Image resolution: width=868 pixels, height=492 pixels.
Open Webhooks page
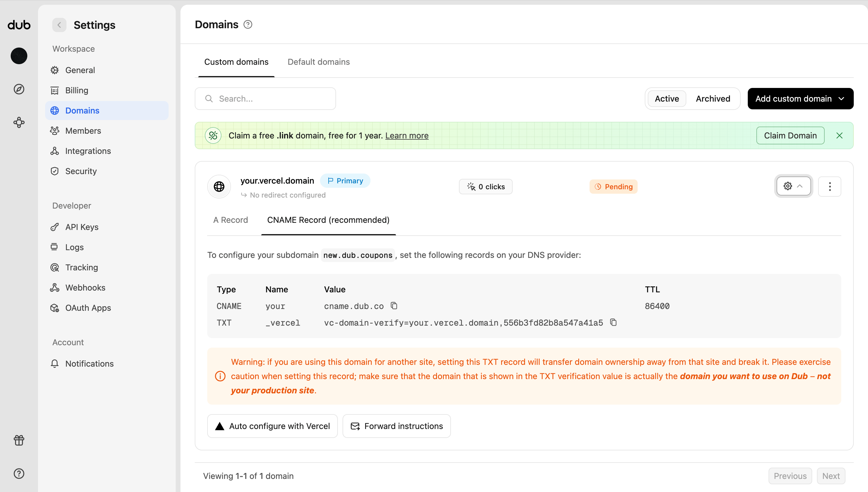pyautogui.click(x=107, y=288)
